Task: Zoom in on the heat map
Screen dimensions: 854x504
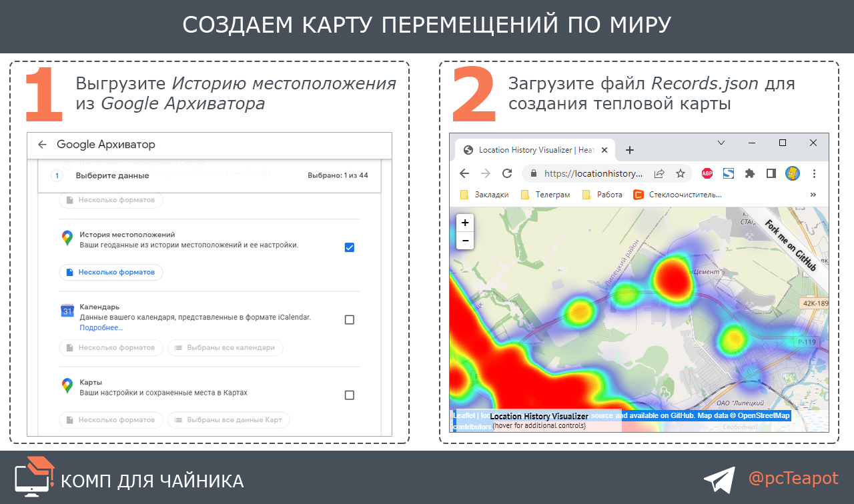Action: click(x=465, y=223)
